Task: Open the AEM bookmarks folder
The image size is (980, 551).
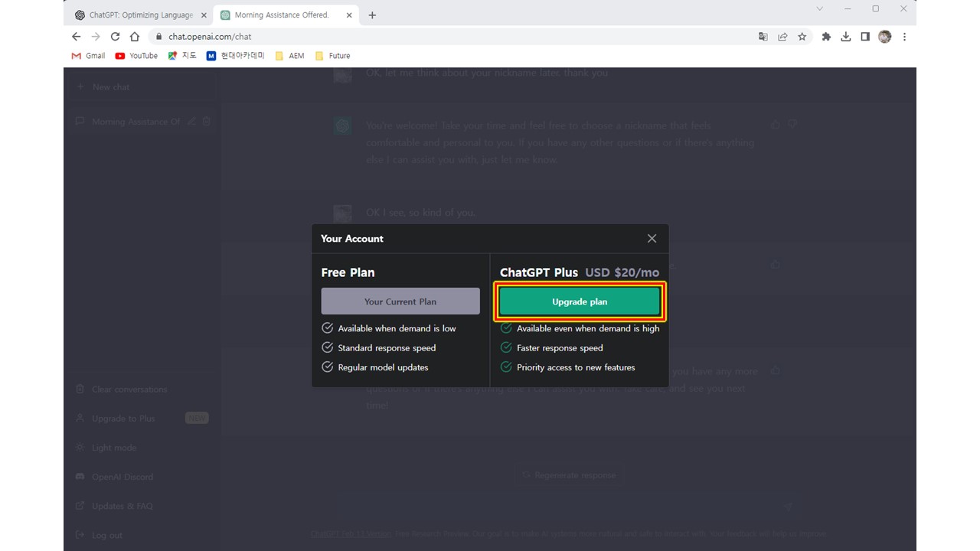Action: 289,56
